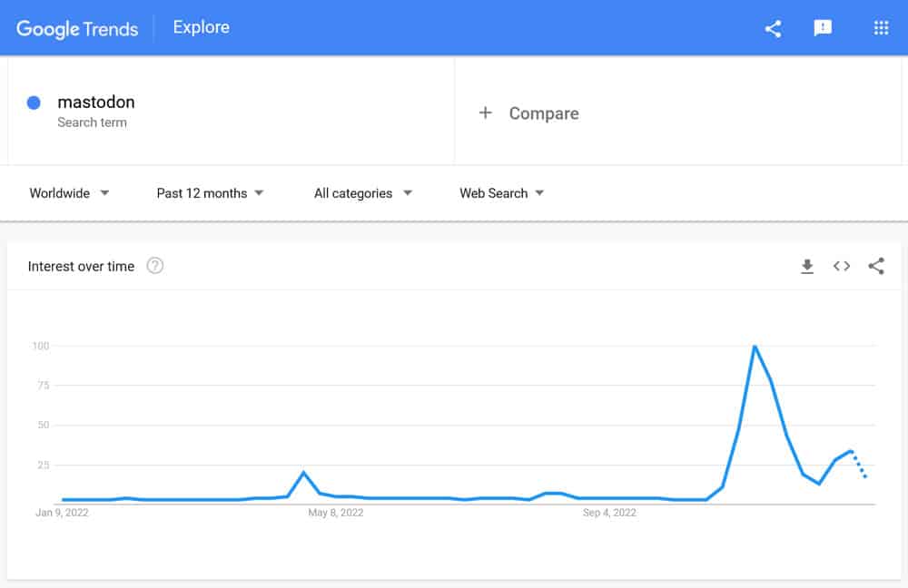The width and height of the screenshot is (908, 588).
Task: Share the interest over time chart
Action: click(876, 266)
